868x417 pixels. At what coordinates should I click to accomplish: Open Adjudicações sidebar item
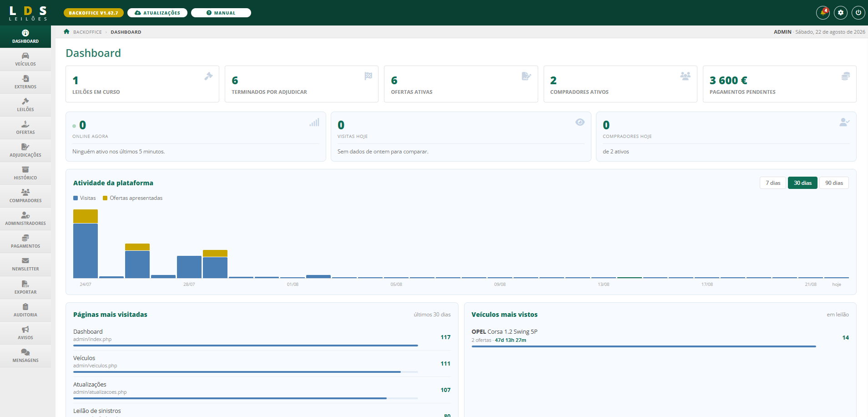coord(25,151)
